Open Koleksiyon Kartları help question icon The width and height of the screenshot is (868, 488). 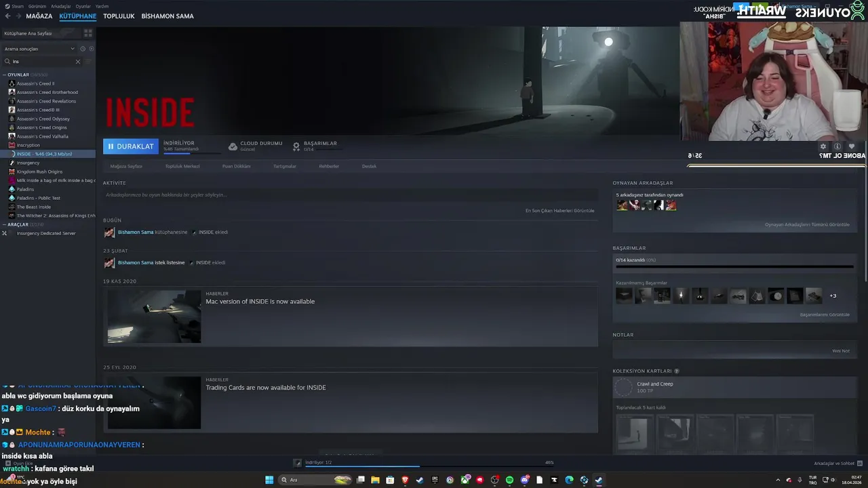click(677, 371)
